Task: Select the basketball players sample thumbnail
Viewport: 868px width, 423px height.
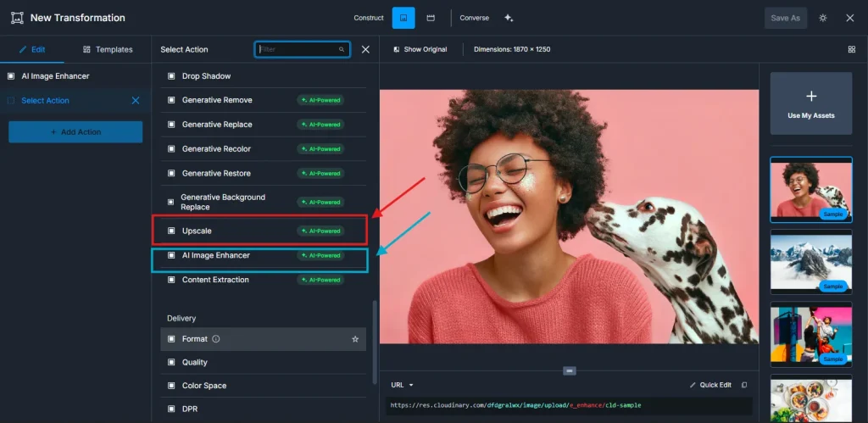Action: pyautogui.click(x=811, y=334)
